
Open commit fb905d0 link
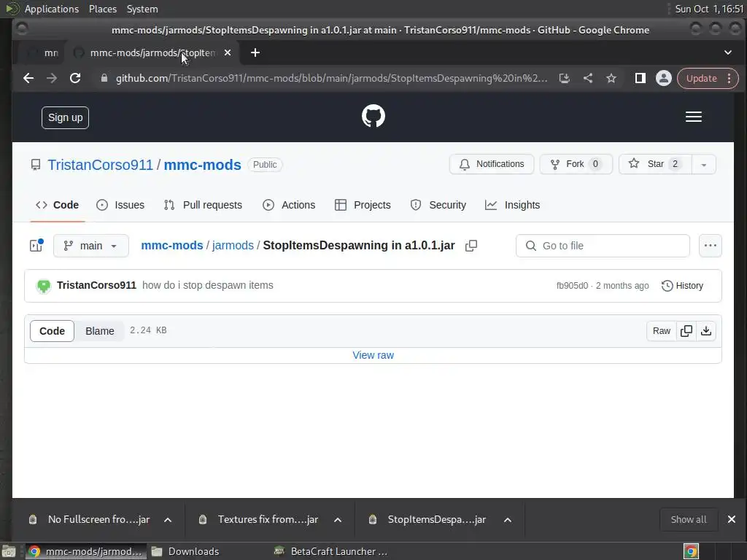(x=572, y=286)
